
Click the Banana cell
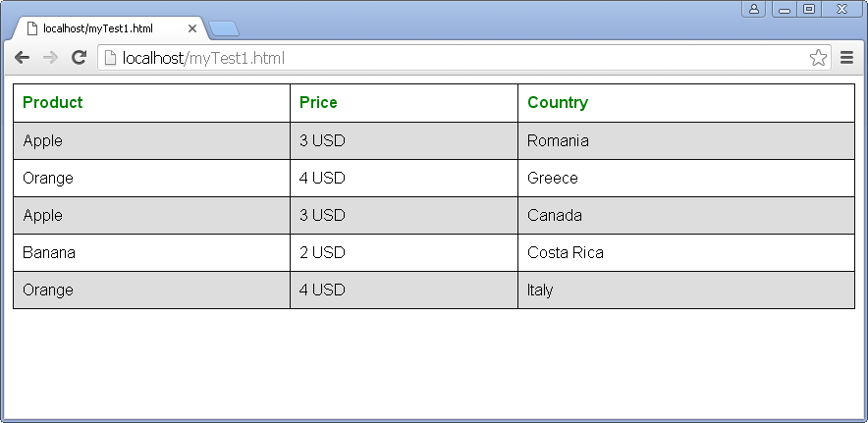pos(49,252)
